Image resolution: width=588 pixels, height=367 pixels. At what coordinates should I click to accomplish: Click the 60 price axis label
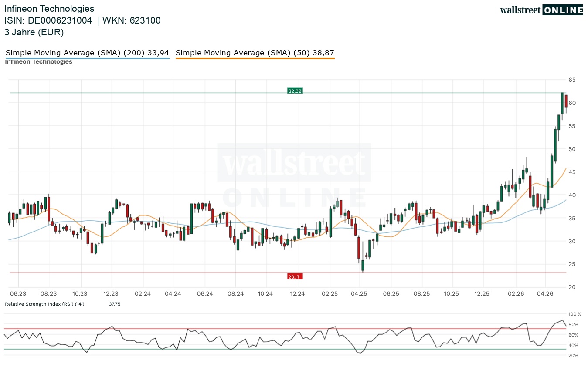[x=571, y=103]
